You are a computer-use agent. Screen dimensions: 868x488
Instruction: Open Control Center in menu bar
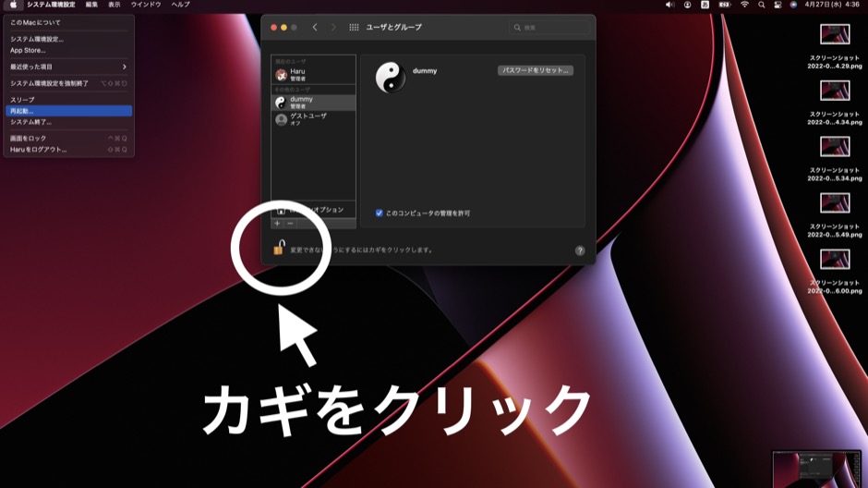778,5
